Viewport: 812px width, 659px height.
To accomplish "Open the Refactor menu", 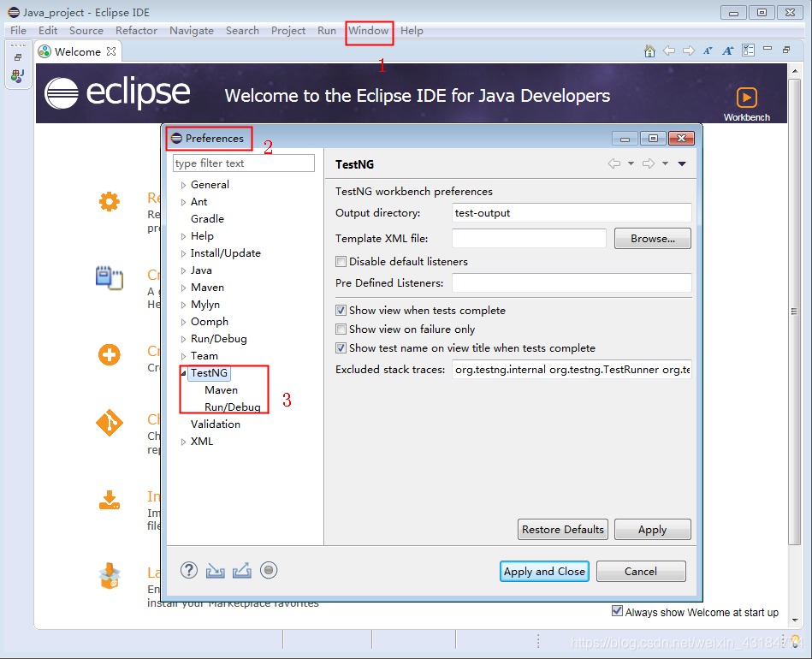I will [x=136, y=31].
